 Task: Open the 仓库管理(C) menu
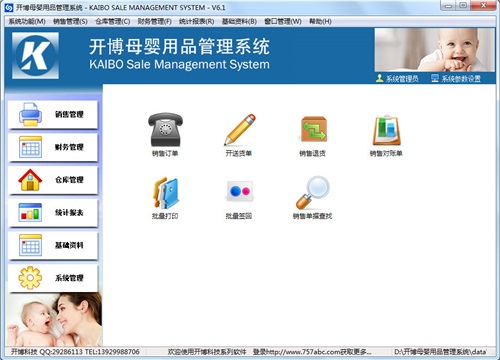point(113,21)
